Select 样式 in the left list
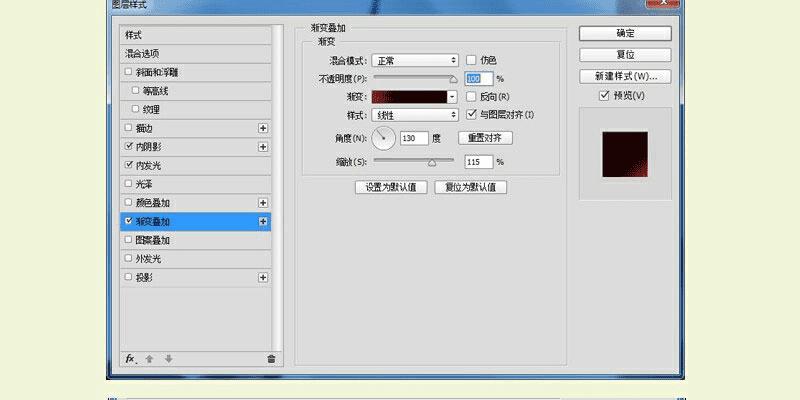 point(195,35)
